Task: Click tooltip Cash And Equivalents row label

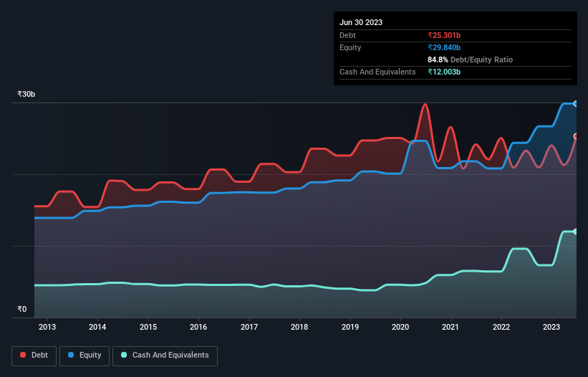Action: coord(377,72)
